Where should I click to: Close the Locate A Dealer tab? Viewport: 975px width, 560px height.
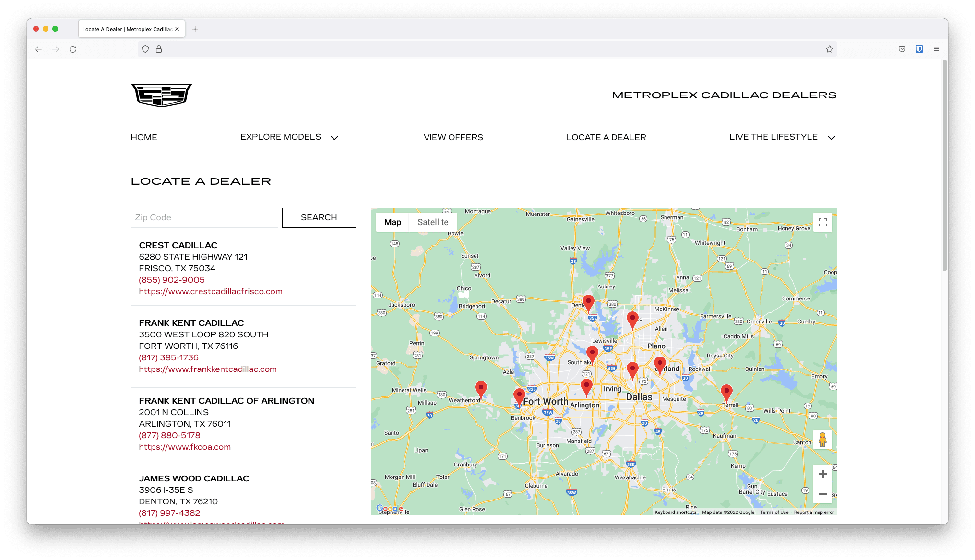(x=177, y=29)
